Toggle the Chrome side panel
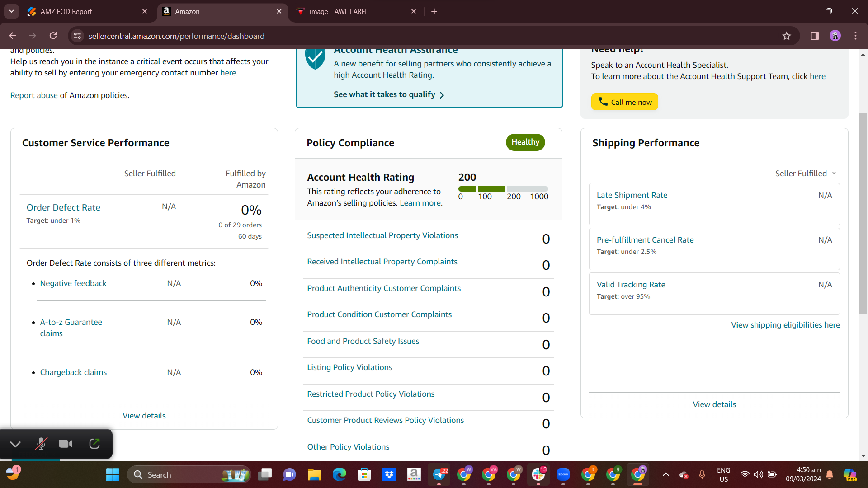Image resolution: width=868 pixels, height=488 pixels. point(815,36)
